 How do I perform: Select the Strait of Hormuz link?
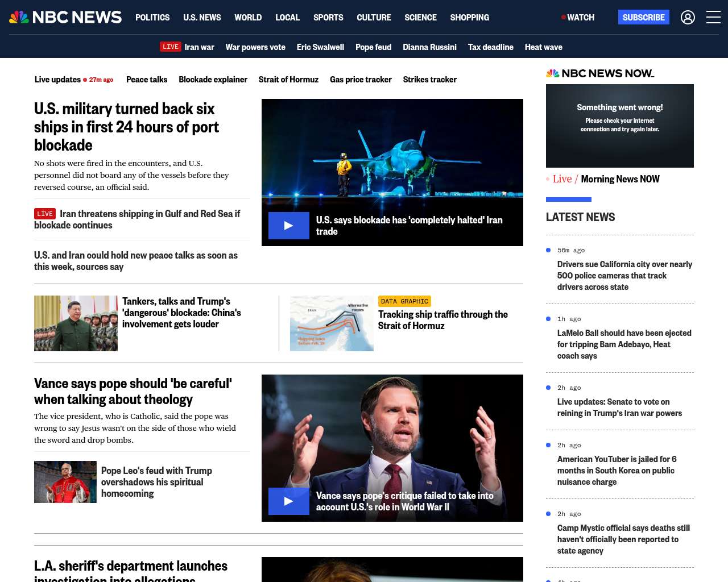coord(288,80)
